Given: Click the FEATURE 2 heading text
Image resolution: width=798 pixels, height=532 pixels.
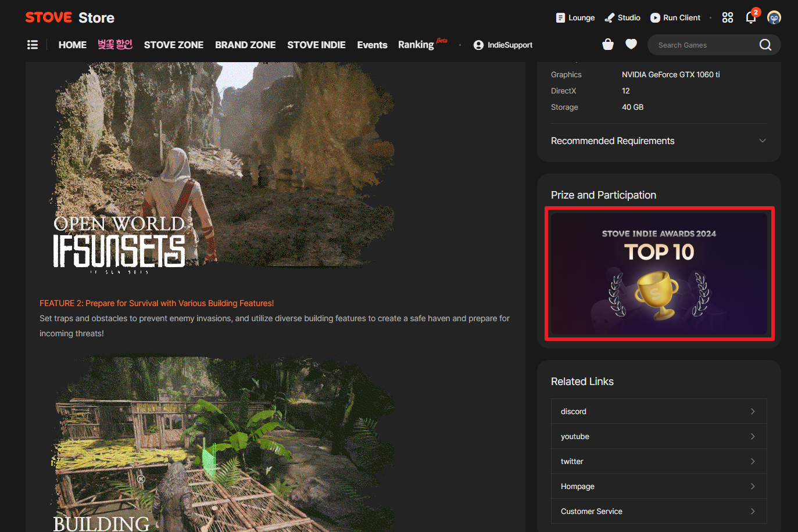Looking at the screenshot, I should click(157, 303).
